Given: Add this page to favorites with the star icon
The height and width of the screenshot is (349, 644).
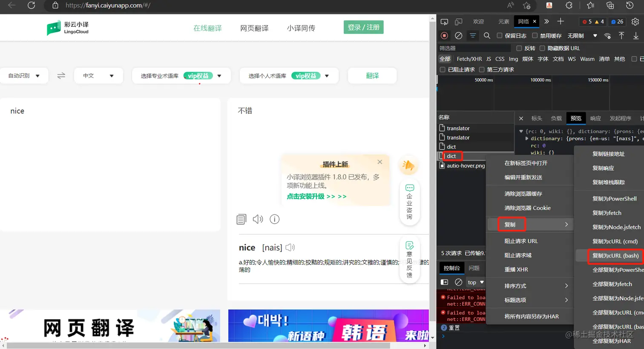Looking at the screenshot, I should (x=527, y=6).
